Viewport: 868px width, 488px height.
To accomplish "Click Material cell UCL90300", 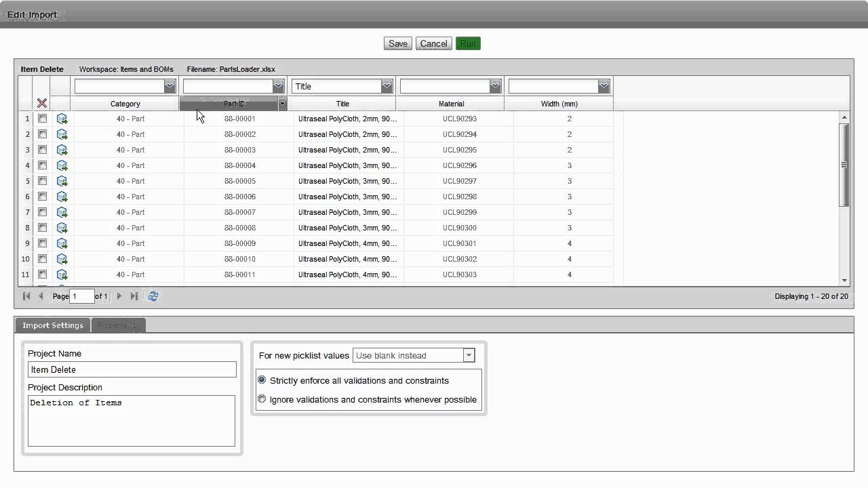I will 460,228.
